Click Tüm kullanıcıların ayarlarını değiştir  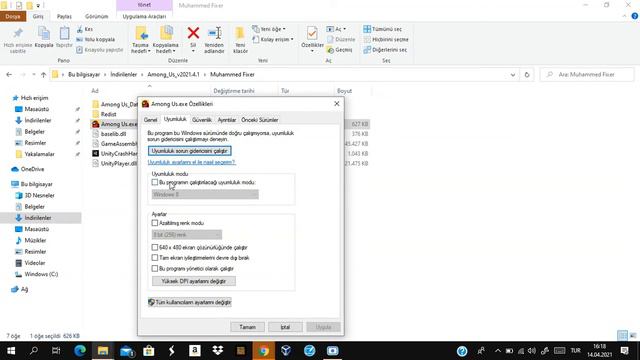coord(190,302)
